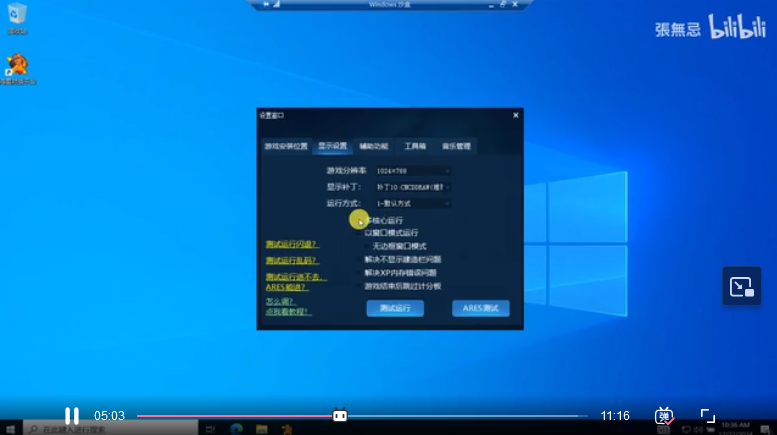Viewport: 777px width, 435px height.
Task: Expand the 运行方式 dropdown
Action: [411, 203]
